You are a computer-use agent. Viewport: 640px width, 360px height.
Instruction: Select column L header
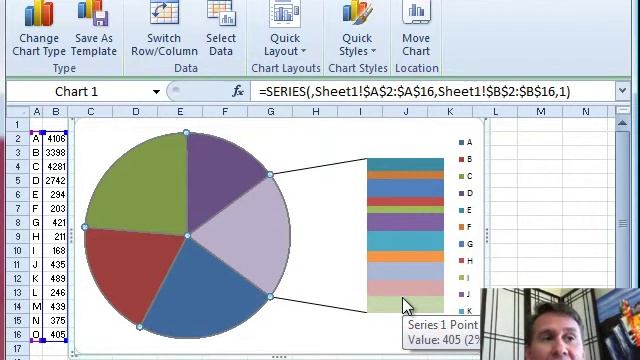point(495,111)
